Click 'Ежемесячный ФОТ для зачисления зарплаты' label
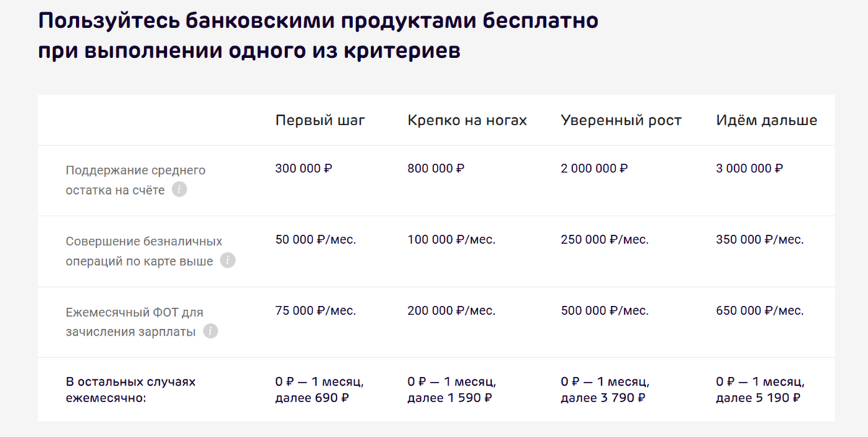 (134, 322)
